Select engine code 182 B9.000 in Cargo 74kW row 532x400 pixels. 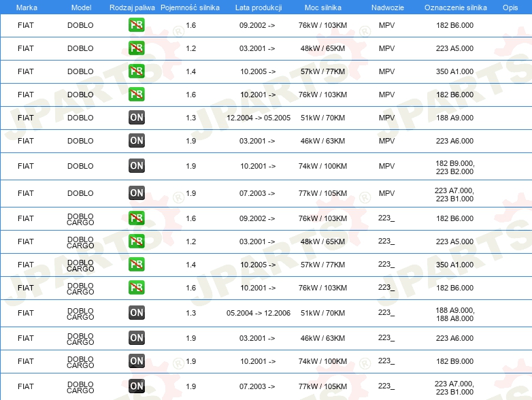click(x=454, y=361)
